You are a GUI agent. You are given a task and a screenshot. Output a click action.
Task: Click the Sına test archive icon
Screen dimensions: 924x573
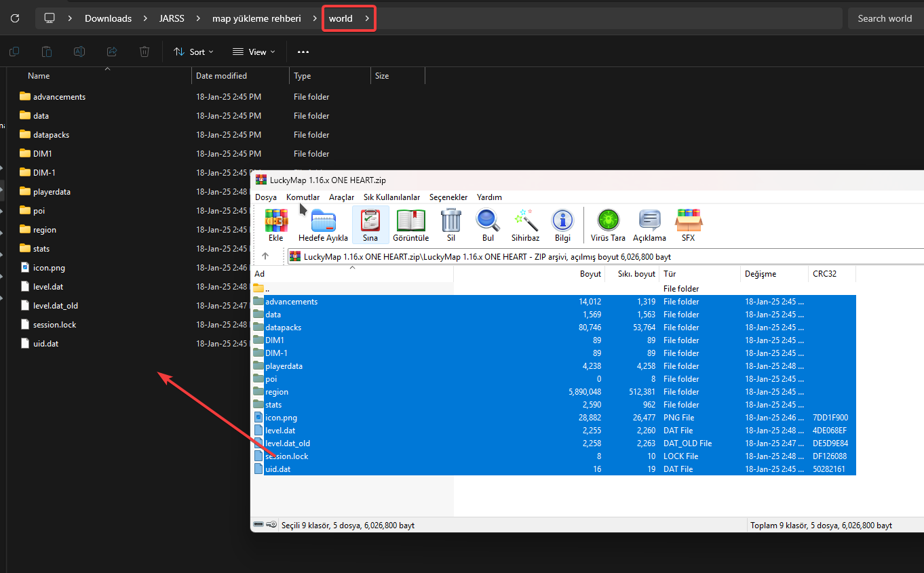pos(370,224)
